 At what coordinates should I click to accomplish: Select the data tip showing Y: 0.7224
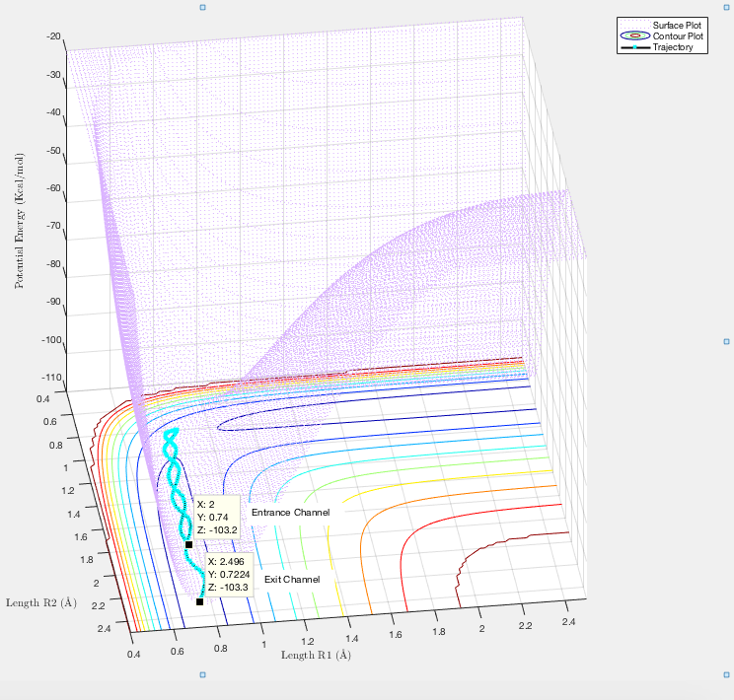[x=227, y=574]
